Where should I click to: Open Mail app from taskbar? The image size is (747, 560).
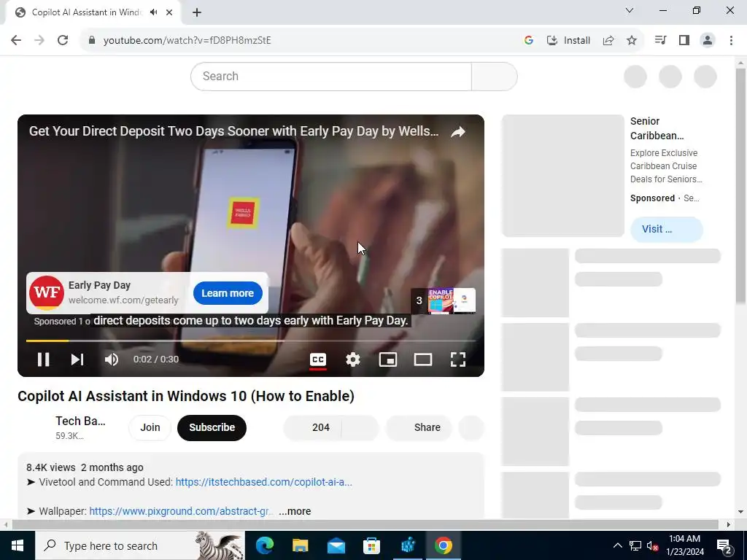point(336,545)
